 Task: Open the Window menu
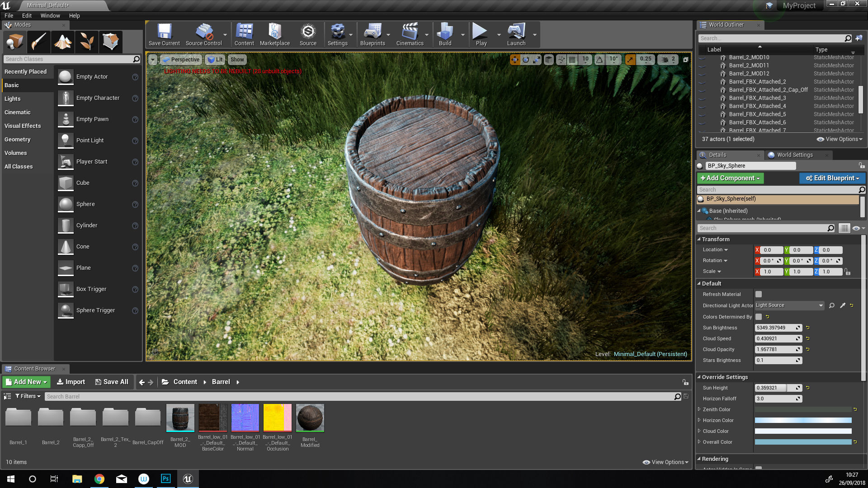tap(50, 15)
